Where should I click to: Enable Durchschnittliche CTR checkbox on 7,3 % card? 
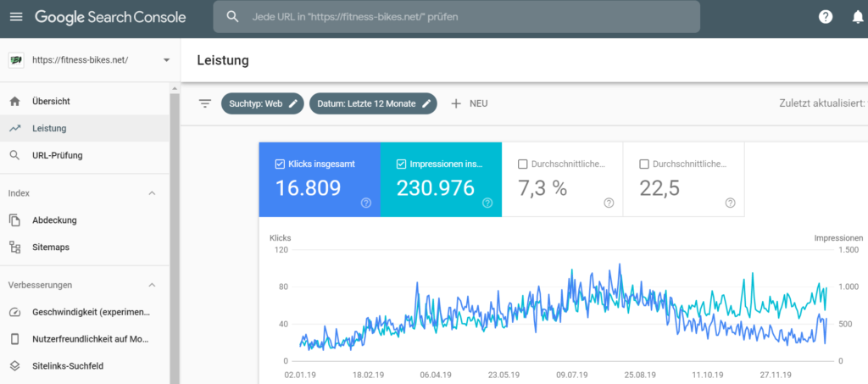point(522,164)
